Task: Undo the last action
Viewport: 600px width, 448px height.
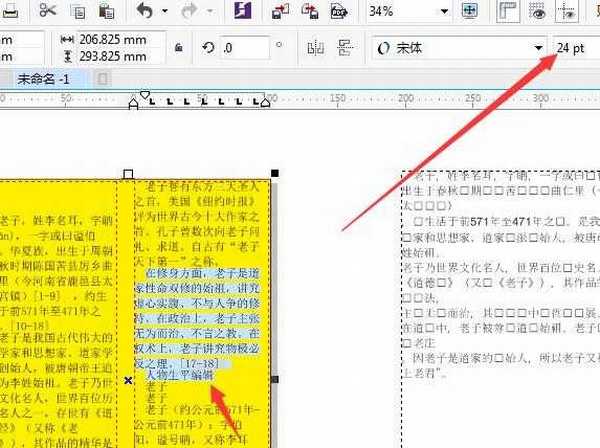Action: click(145, 11)
